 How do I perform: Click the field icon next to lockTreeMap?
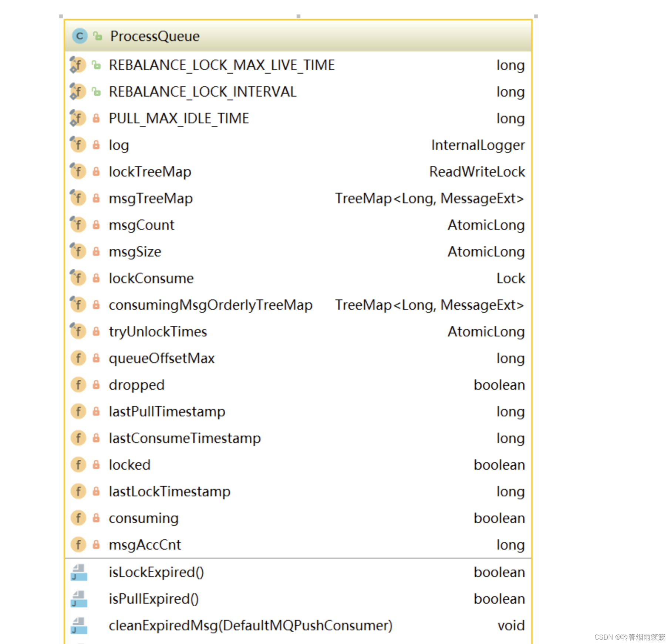tap(78, 171)
